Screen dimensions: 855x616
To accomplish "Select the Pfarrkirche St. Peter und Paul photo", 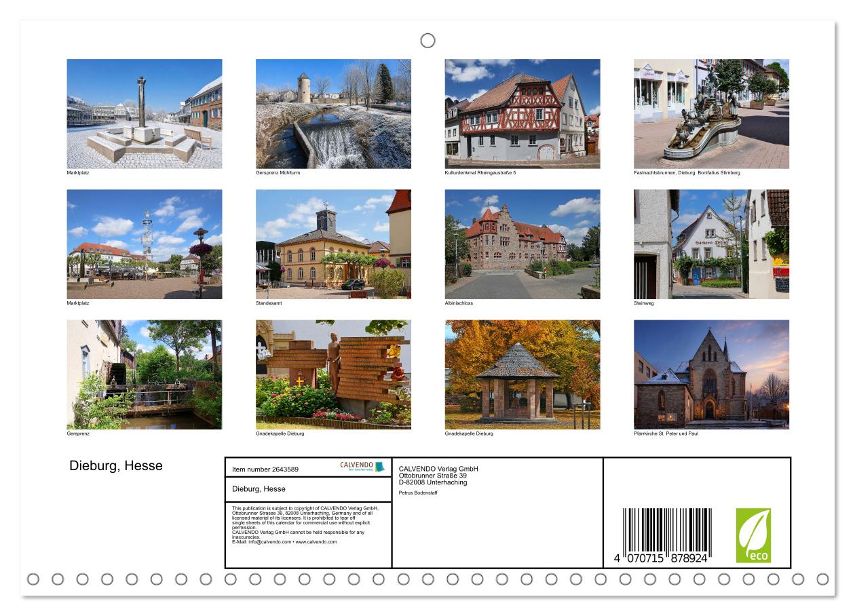I will pos(711,374).
